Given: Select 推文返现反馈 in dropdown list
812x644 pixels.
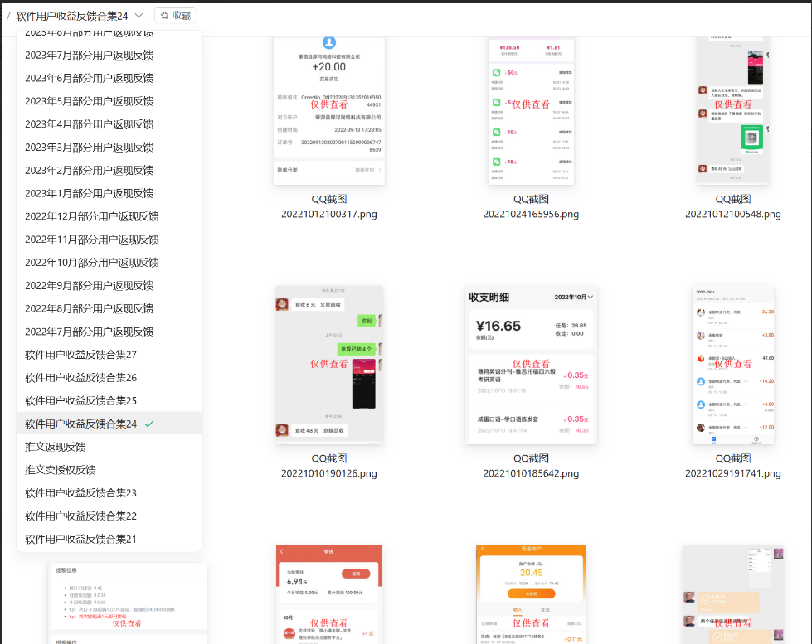Looking at the screenshot, I should 55,447.
